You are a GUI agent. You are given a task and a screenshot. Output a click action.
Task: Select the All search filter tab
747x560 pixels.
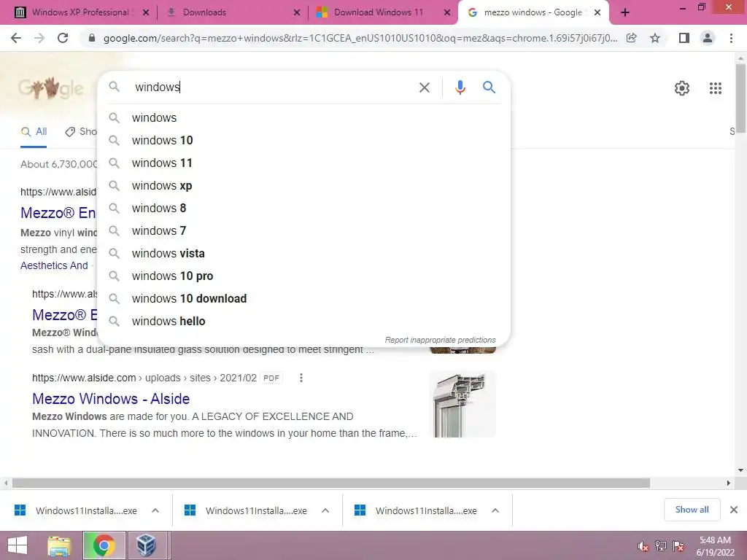[x=34, y=132]
